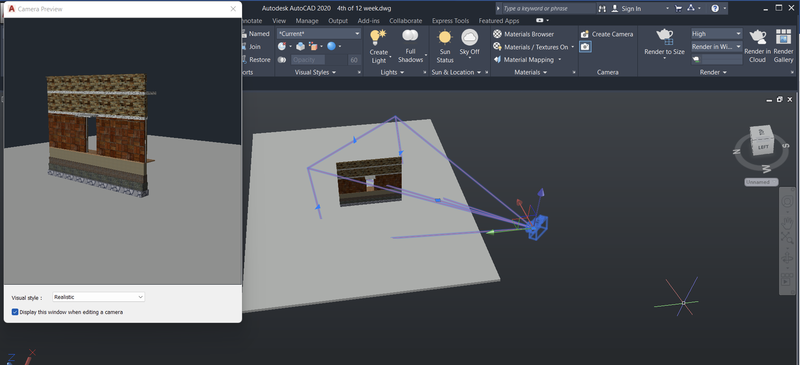The height and width of the screenshot is (365, 800).
Task: Click the Material Mapping dropdown arrow
Action: click(560, 59)
